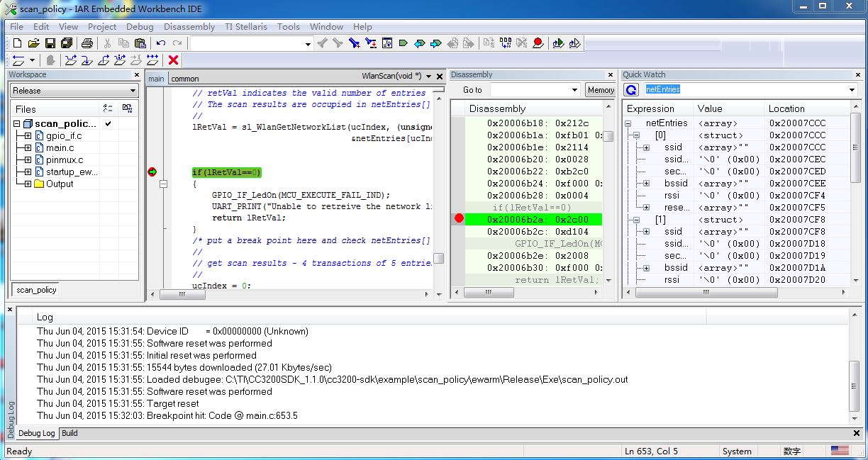Paste from clipboard using the toolbar icon
868x460 pixels.
[x=140, y=43]
